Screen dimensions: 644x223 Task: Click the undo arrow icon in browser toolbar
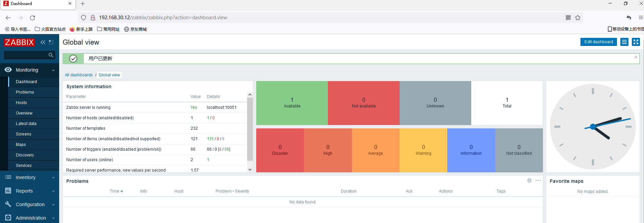click(x=629, y=18)
